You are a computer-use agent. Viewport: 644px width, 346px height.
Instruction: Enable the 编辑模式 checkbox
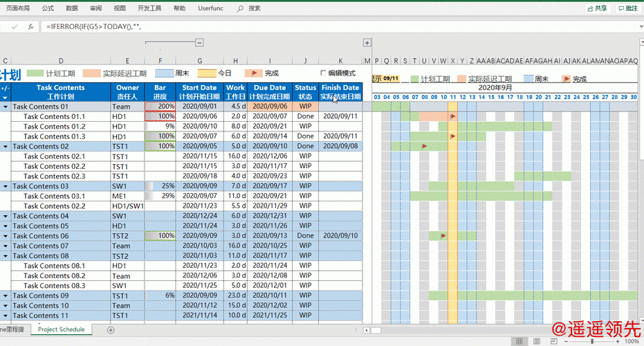tap(323, 73)
